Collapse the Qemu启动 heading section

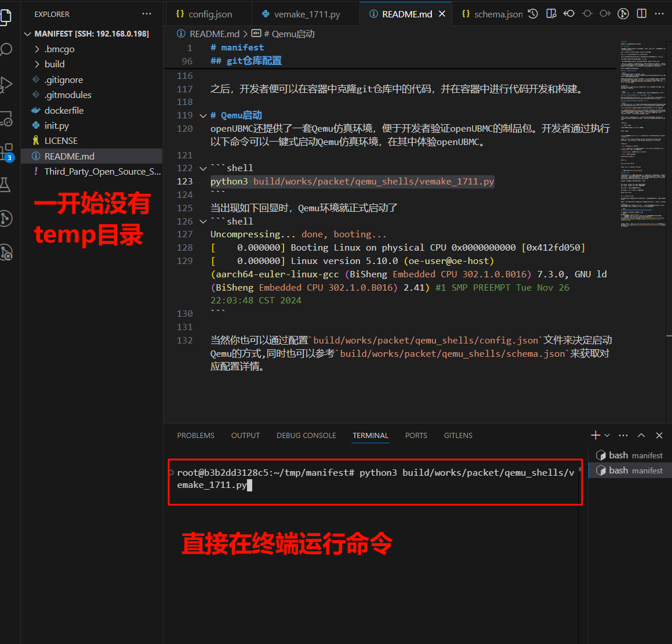203,115
